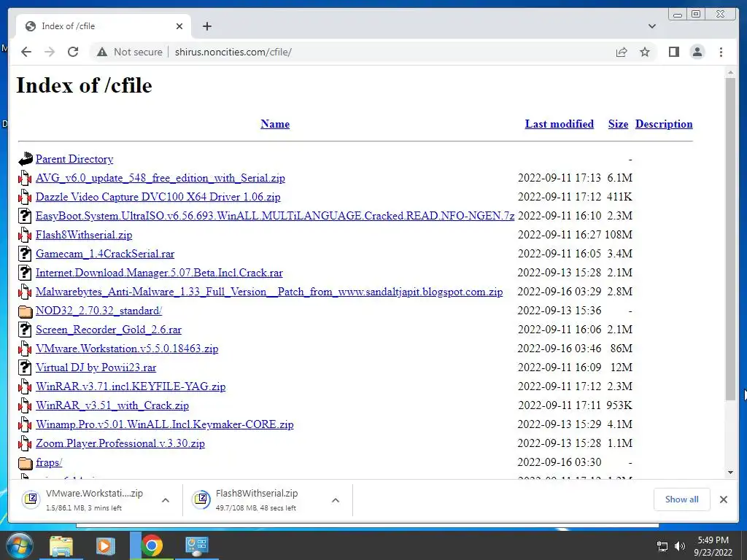This screenshot has height=560, width=747.
Task: Click WinRAR_v3.51_with_Crack.zip link
Action: tap(112, 405)
